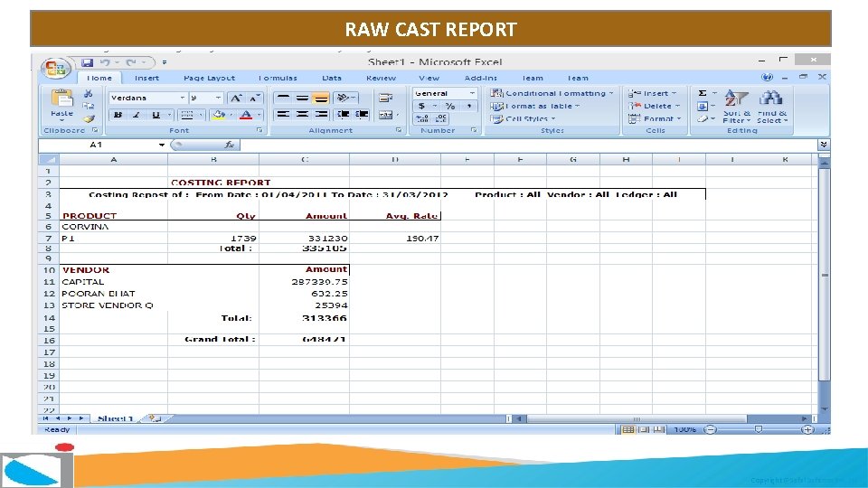Viewport: 868px width, 488px height.
Task: Expand Format as Table menu
Action: (x=535, y=107)
